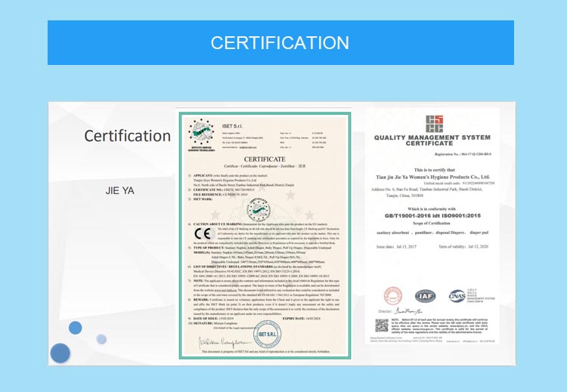
Task: Click the CSCC logo on quality certificate
Action: coord(433,123)
